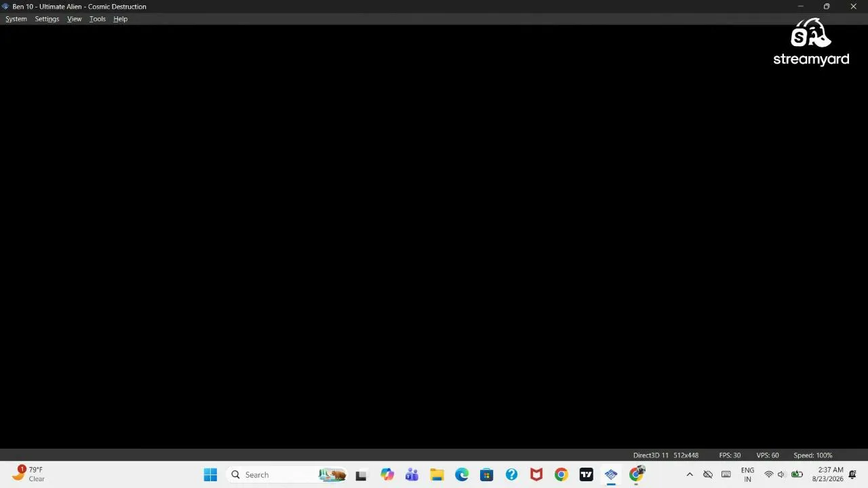Launch Microsoft Edge from the taskbar
The height and width of the screenshot is (488, 868).
pyautogui.click(x=462, y=475)
